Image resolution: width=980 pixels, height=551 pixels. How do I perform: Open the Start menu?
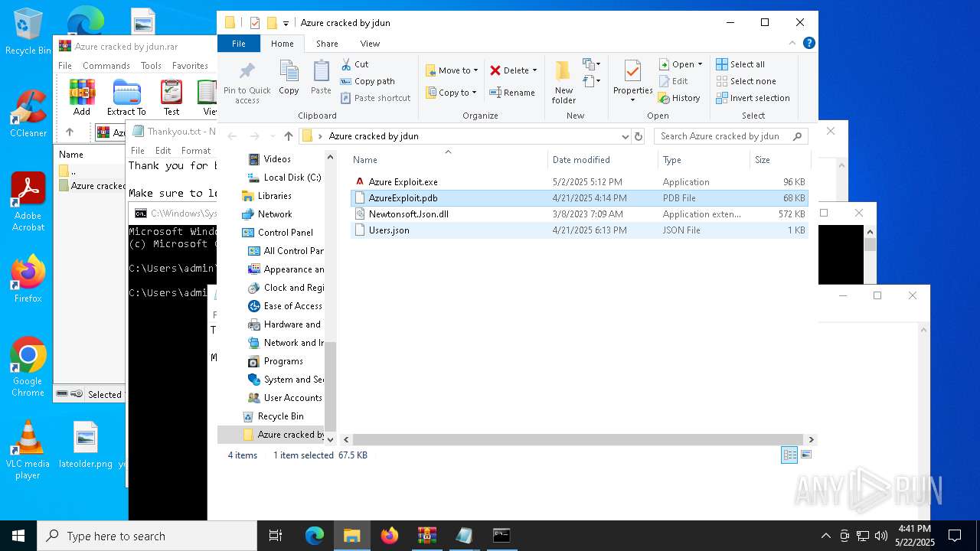[x=18, y=536]
